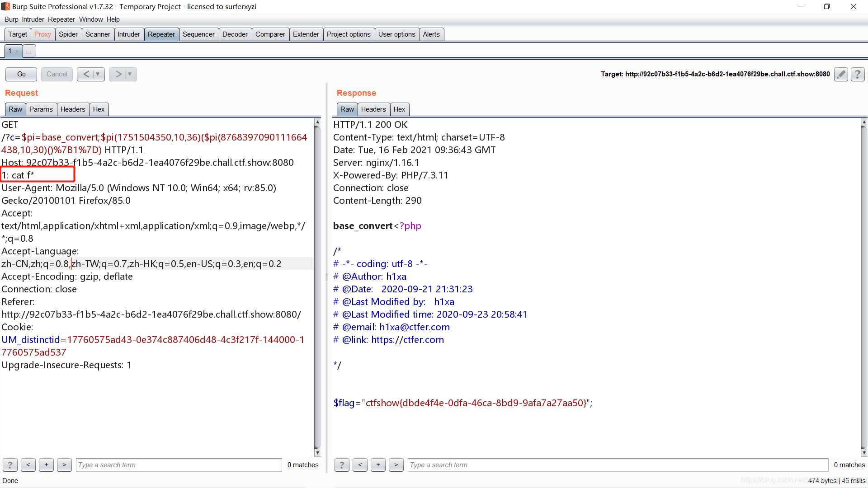Switch to the Scanner tab
Image resolution: width=868 pixels, height=488 pixels.
click(x=98, y=34)
